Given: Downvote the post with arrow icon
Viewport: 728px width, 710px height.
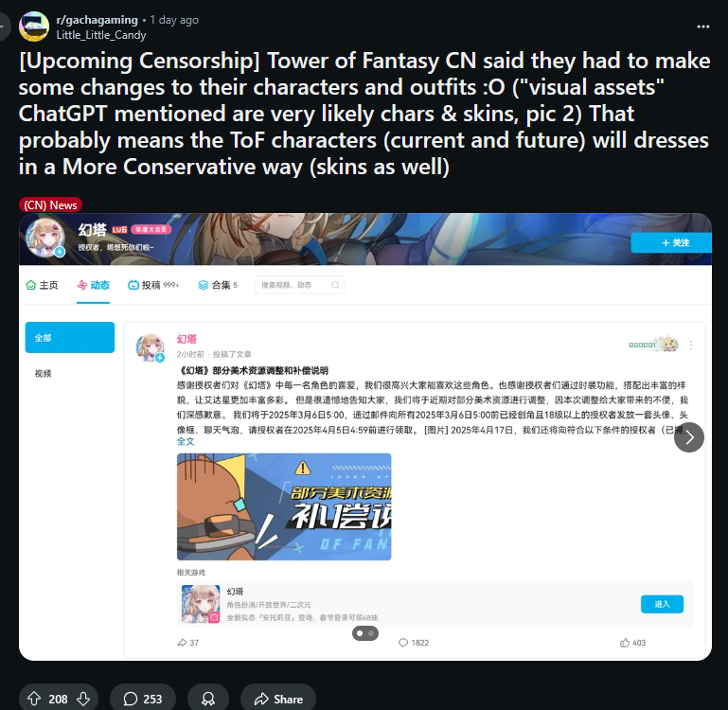Looking at the screenshot, I should [83, 699].
